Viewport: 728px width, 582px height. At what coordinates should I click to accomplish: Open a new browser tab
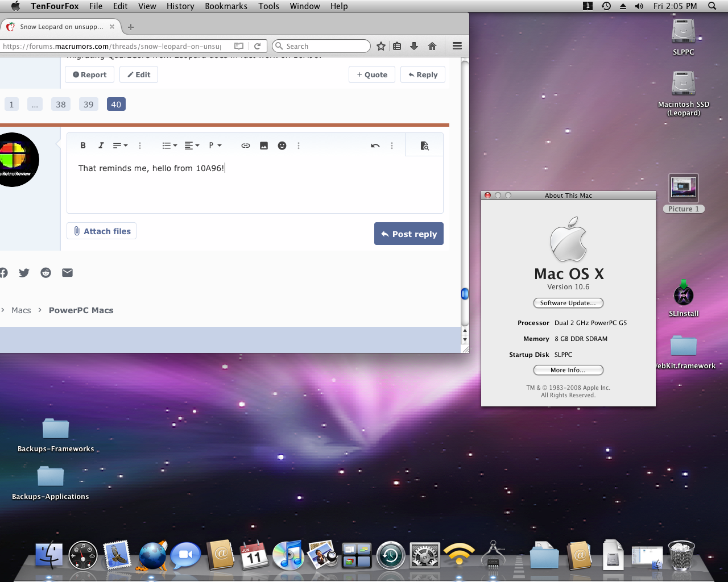point(131,27)
